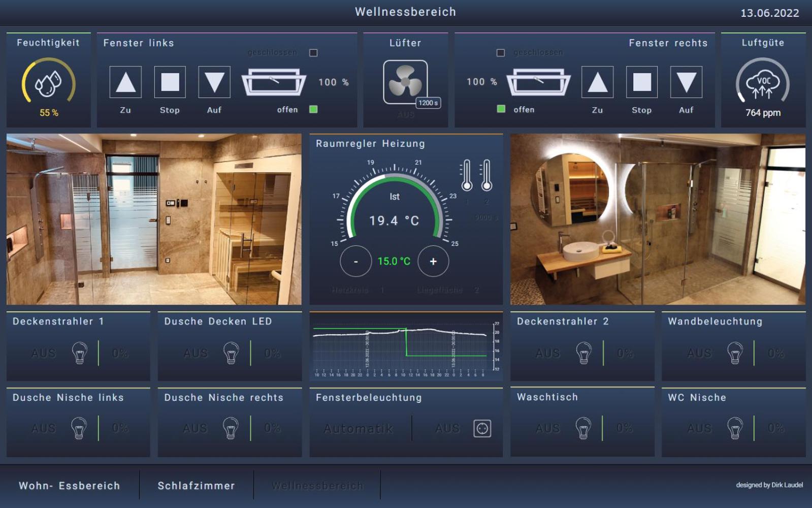This screenshot has width=812, height=508.
Task: Toggle the AUS state of Dusche Nische links
Action: tap(44, 428)
